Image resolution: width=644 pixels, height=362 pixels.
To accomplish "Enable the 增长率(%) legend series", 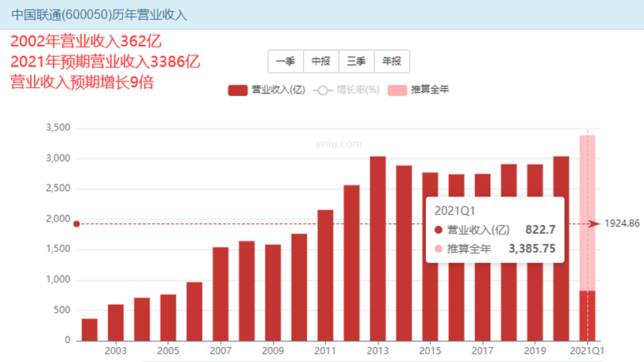I will (347, 90).
